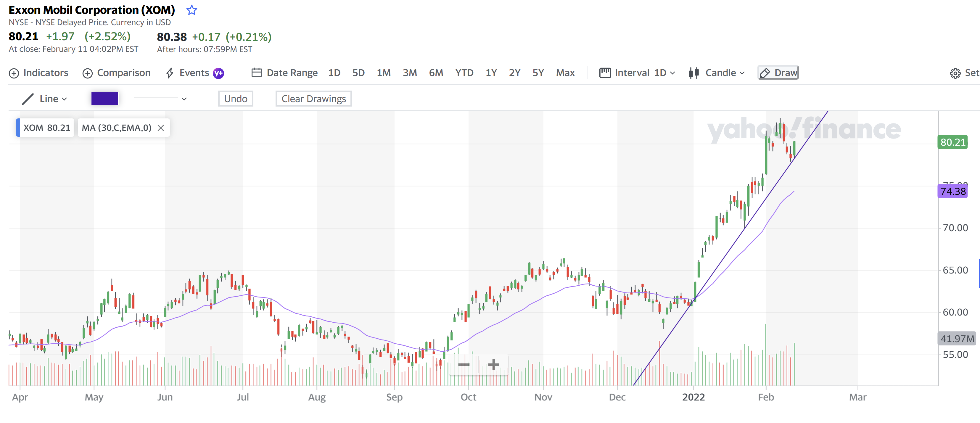Click the Sep label on the time axis
This screenshot has width=980, height=423.
pos(394,398)
